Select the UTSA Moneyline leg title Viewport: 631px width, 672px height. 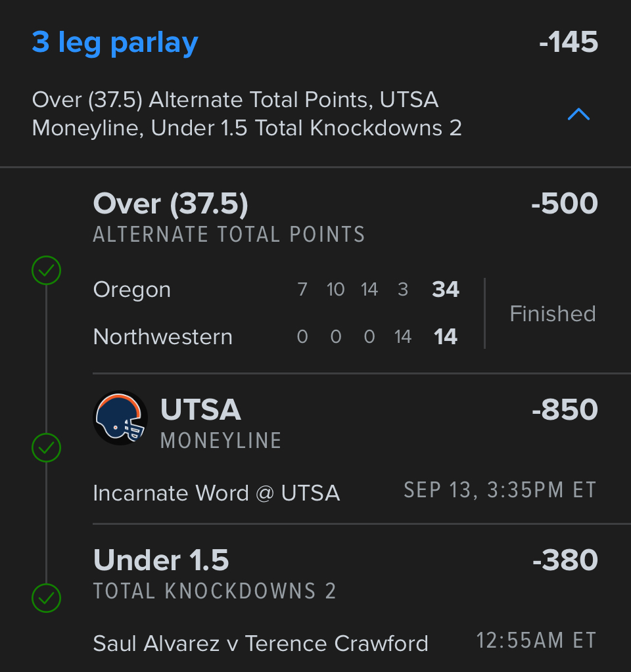tap(200, 411)
